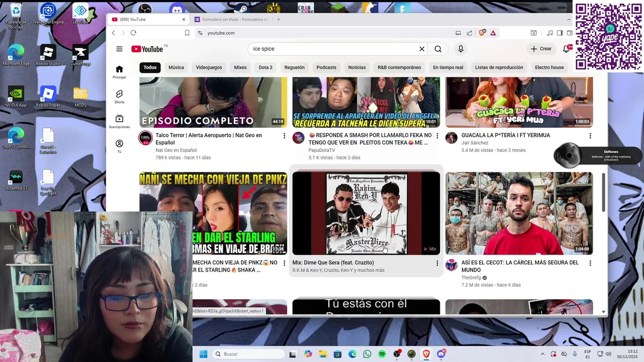Image resolution: width=644 pixels, height=362 pixels.
Task: Clear the 'ice spice' search text
Action: click(422, 49)
